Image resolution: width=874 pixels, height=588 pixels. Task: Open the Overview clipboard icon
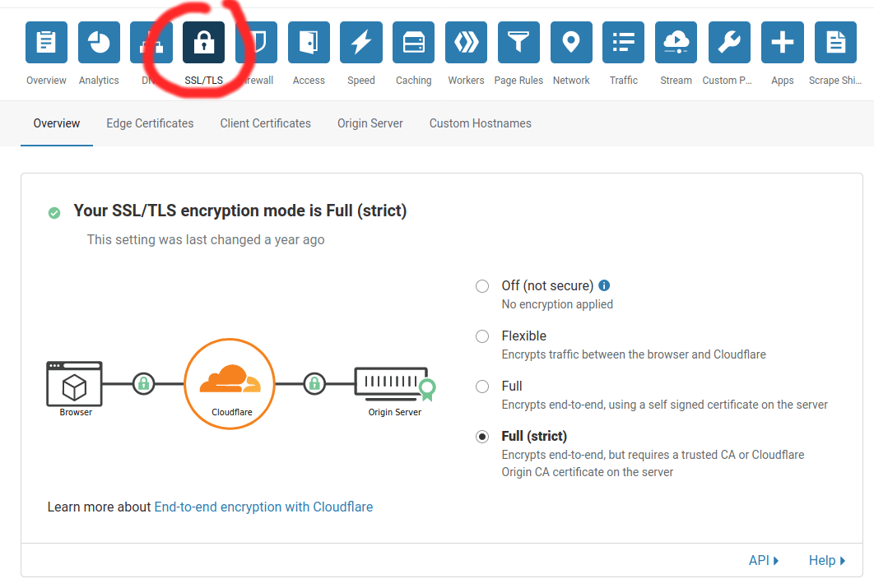pyautogui.click(x=46, y=43)
